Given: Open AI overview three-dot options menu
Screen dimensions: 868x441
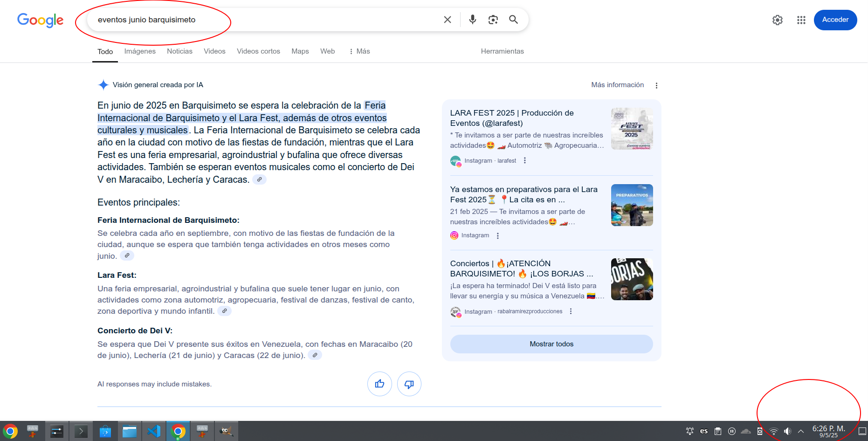Looking at the screenshot, I should tap(656, 85).
